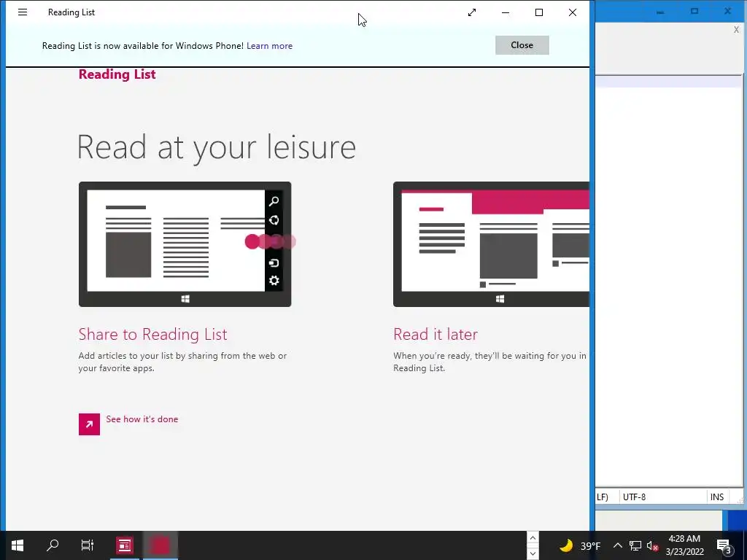Maximize the background editor window
This screenshot has height=560, width=747.
(694, 11)
